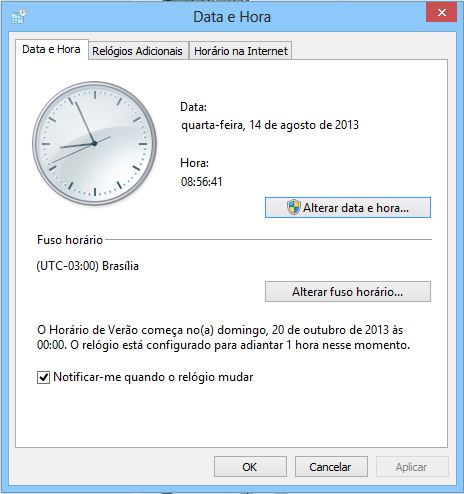Viewport: 464px width, 494px height.
Task: Open the Horário na Internet tab
Action: (241, 51)
